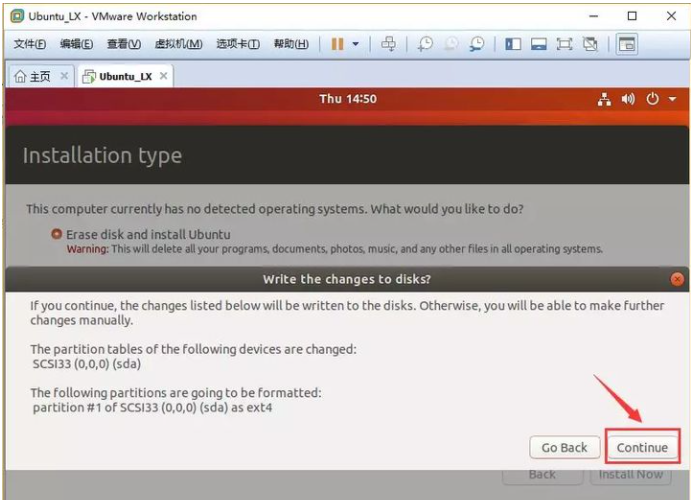Click the Ubuntu volume speaker icon
The image size is (691, 500).
(628, 99)
